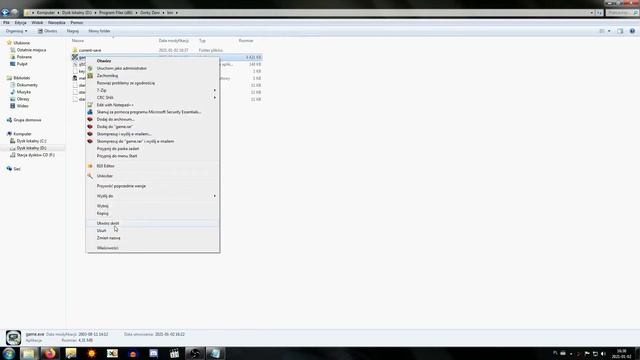Click the help icon in toolbar

pos(632,31)
